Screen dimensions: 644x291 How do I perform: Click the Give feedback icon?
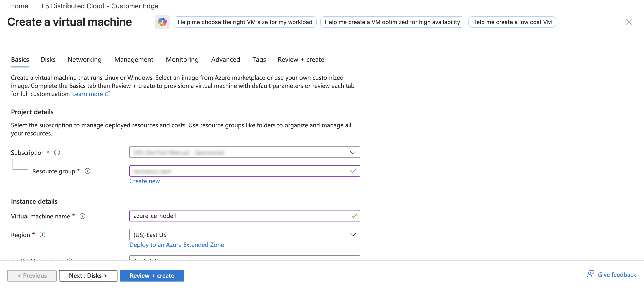[591, 274]
